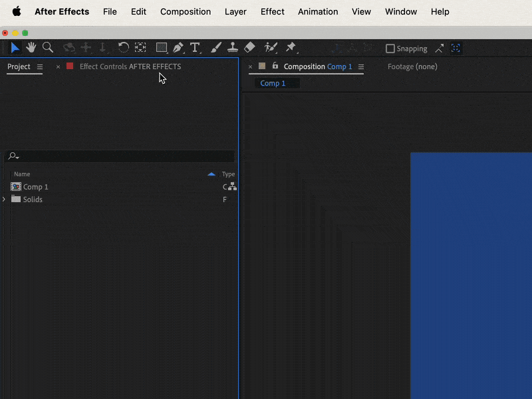This screenshot has height=399, width=532.
Task: Enable the Snapping checkbox
Action: [x=390, y=49]
